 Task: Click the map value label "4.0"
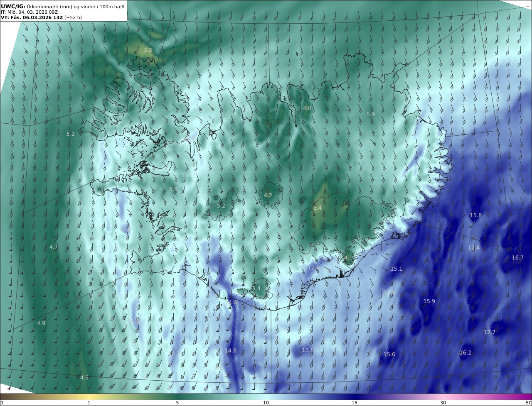tap(307, 108)
